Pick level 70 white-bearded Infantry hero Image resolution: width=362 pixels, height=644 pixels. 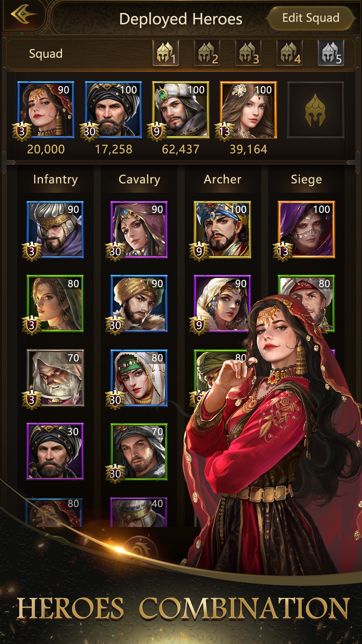pyautogui.click(x=55, y=378)
